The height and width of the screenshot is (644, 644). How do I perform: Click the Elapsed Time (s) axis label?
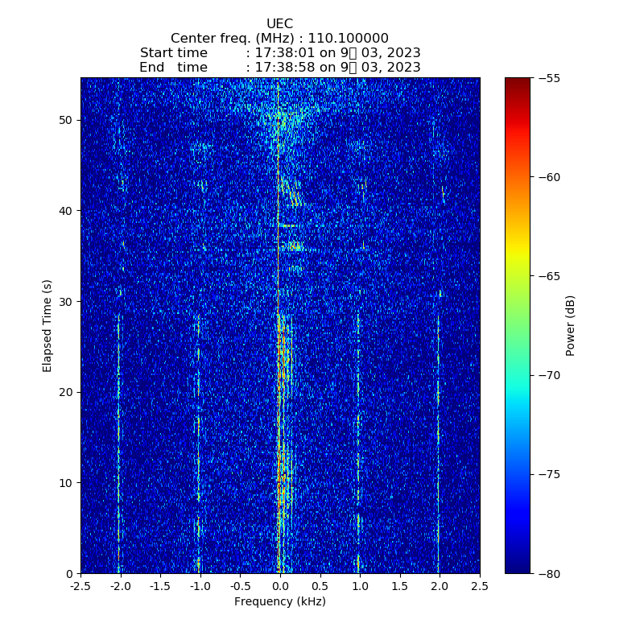[47, 325]
